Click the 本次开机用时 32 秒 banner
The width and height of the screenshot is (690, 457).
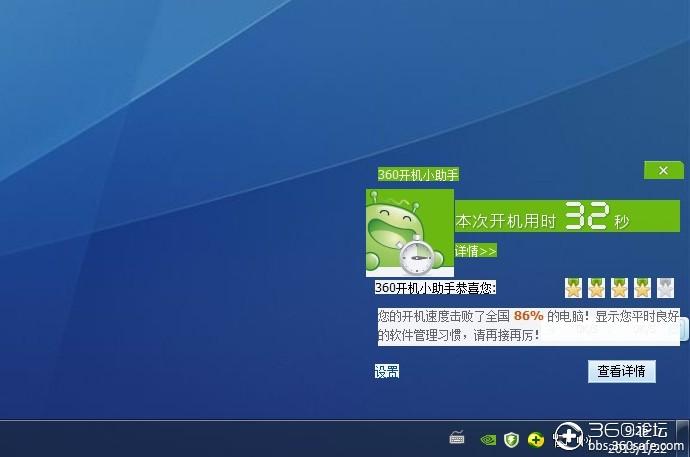click(567, 216)
